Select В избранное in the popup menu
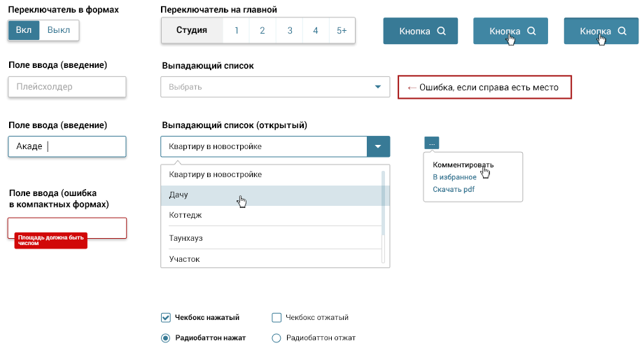 point(454,177)
